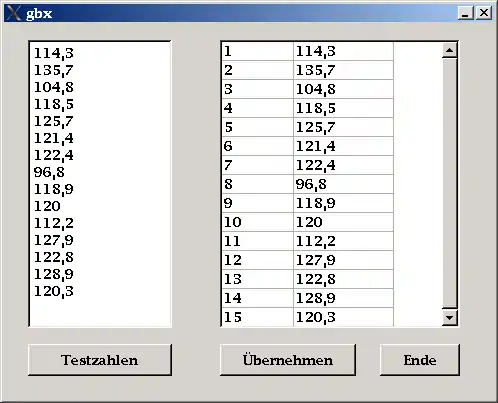498x403 pixels.
Task: Click the 96,8 line in the text area
Action: point(49,172)
